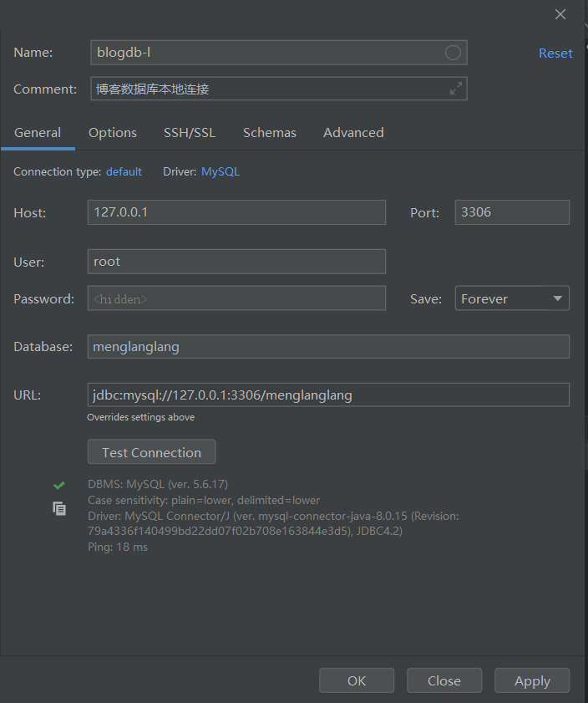Click the Apply button
This screenshot has width=588, height=703.
pos(532,680)
